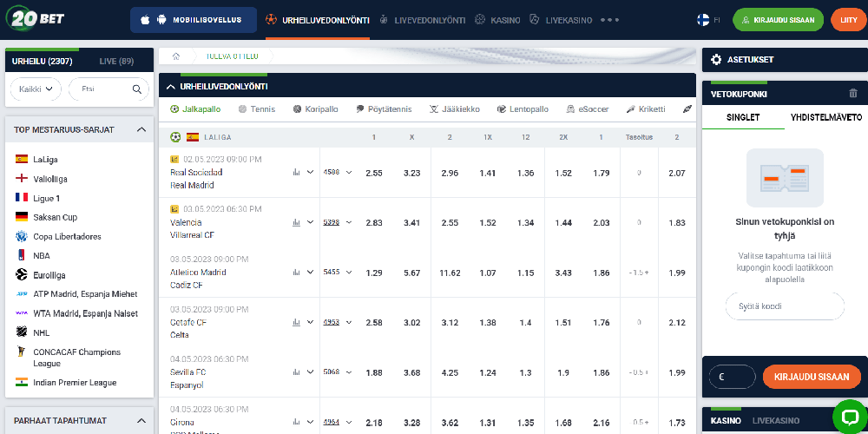Collapse the Urheiluvedonlyönti panel

(171, 86)
